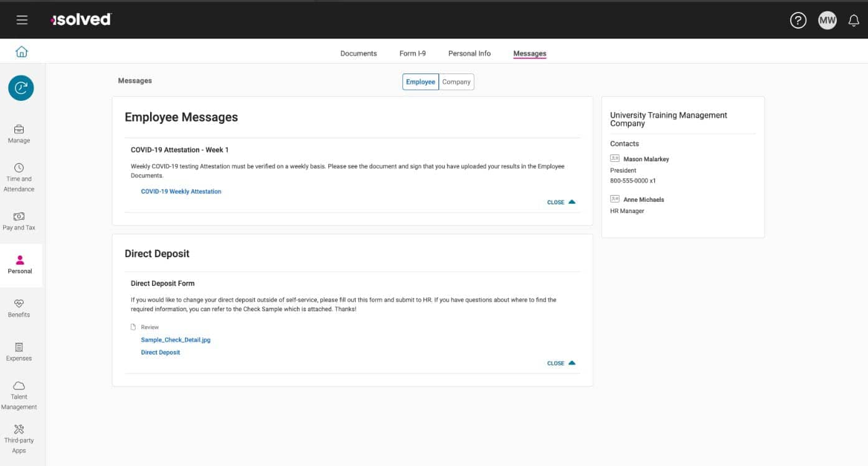Screen dimensions: 868x466
Task: Switch to the Form I-9 tab
Action: [x=413, y=54]
